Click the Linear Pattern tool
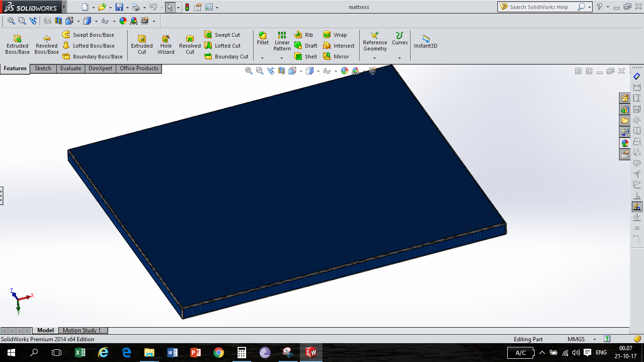The height and width of the screenshot is (362, 644). click(282, 41)
